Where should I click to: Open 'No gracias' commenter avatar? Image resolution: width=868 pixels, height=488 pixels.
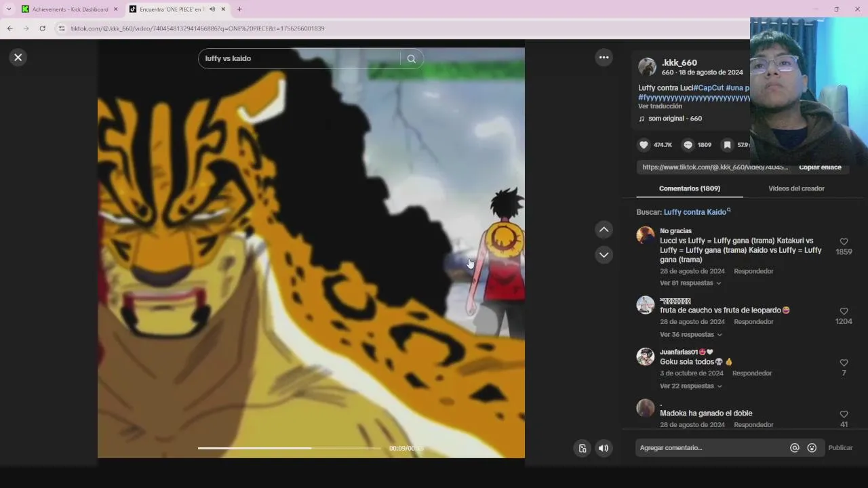click(646, 235)
